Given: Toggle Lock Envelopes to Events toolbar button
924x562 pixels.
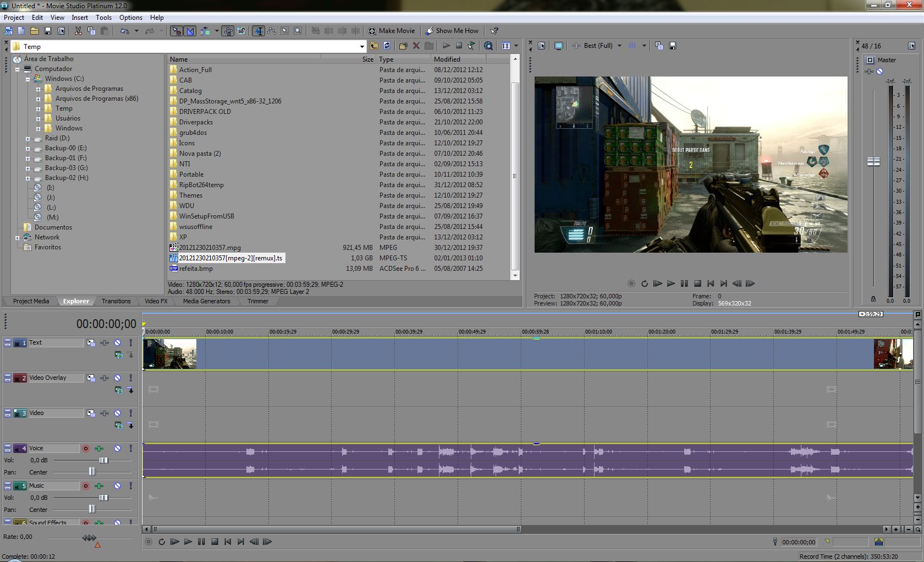Looking at the screenshot, I should coord(228,31).
